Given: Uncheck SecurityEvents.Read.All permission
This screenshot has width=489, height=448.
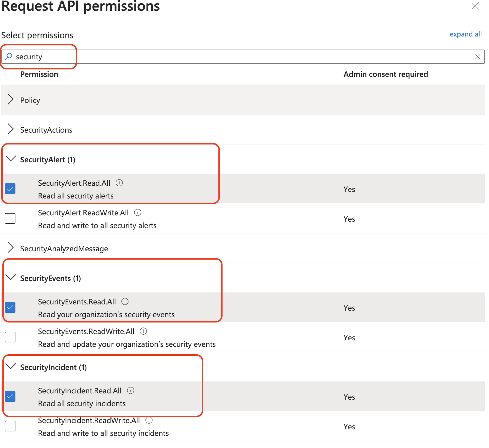Looking at the screenshot, I should (10, 307).
